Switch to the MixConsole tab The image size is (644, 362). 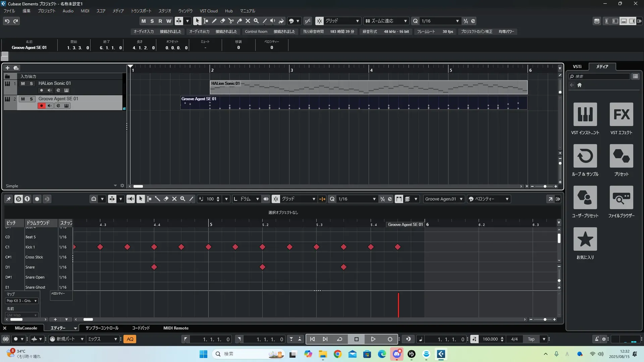pyautogui.click(x=26, y=328)
